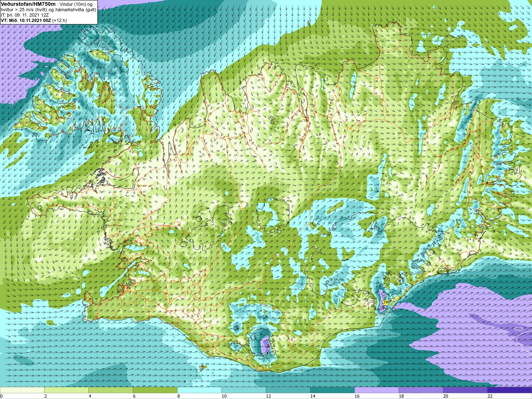The height and width of the screenshot is (399, 532).
Task: Click the scale label '12'
Action: tap(269, 396)
